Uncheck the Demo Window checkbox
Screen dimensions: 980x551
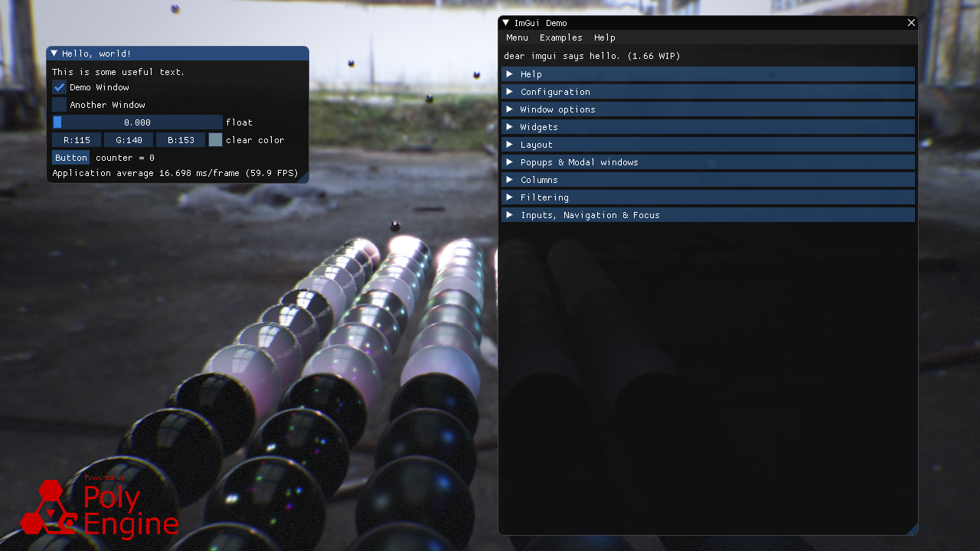point(59,87)
